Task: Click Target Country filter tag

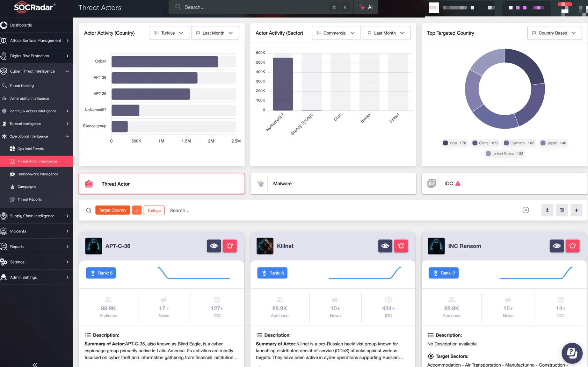Action: [x=112, y=210]
